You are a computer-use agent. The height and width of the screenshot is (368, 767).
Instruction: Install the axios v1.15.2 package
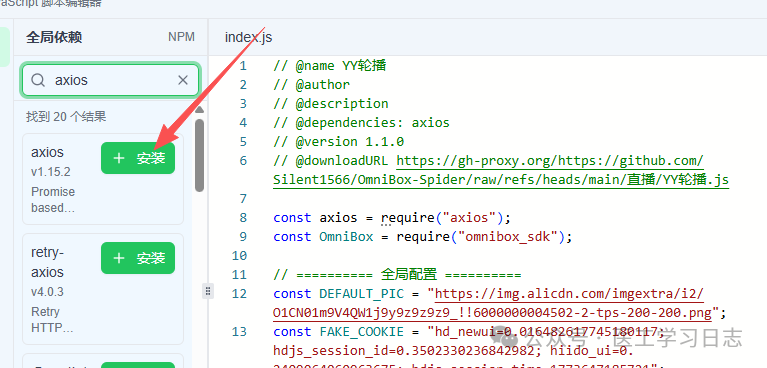point(138,158)
